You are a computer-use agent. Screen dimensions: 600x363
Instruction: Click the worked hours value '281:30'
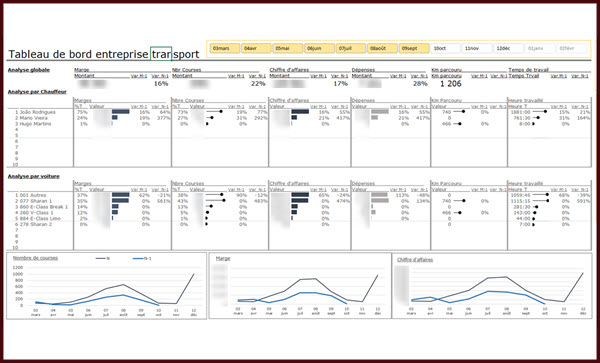(x=523, y=207)
